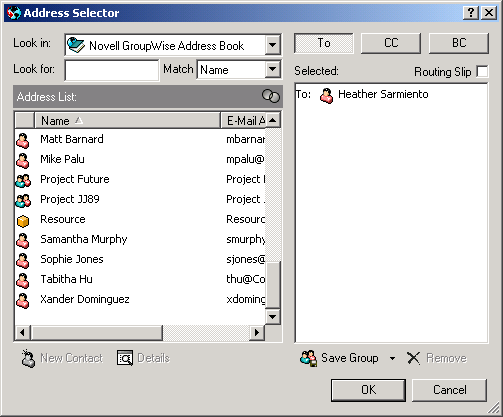Click the scroll down arrow of address list
This screenshot has height=417, width=503.
point(273,317)
